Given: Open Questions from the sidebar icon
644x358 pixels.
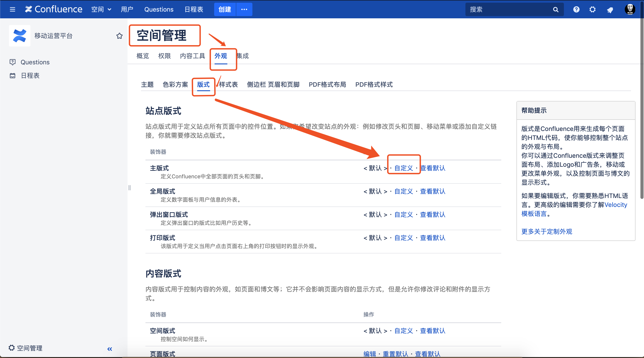Looking at the screenshot, I should (x=13, y=62).
